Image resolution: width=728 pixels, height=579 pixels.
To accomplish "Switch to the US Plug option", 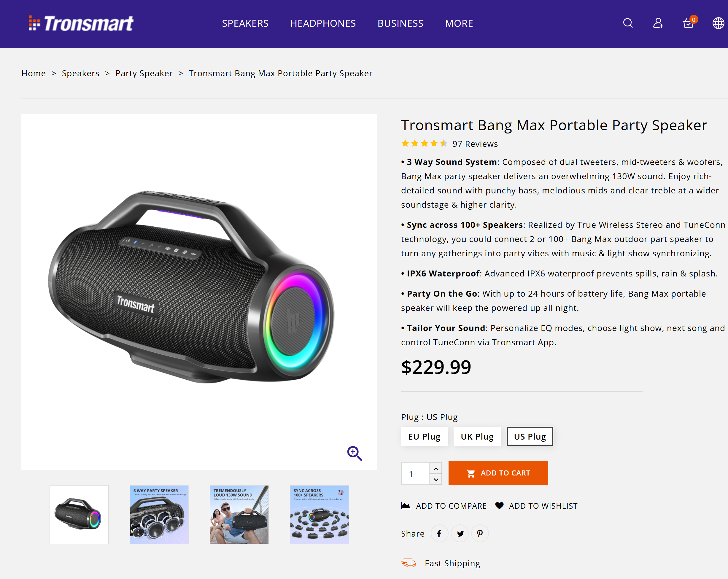I will [x=530, y=436].
